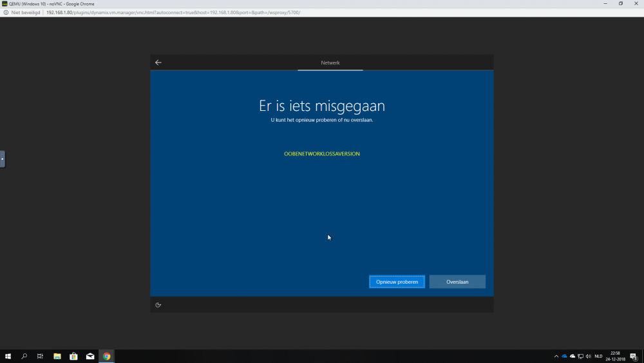Expand the noVNC side control panel handle

3,159
